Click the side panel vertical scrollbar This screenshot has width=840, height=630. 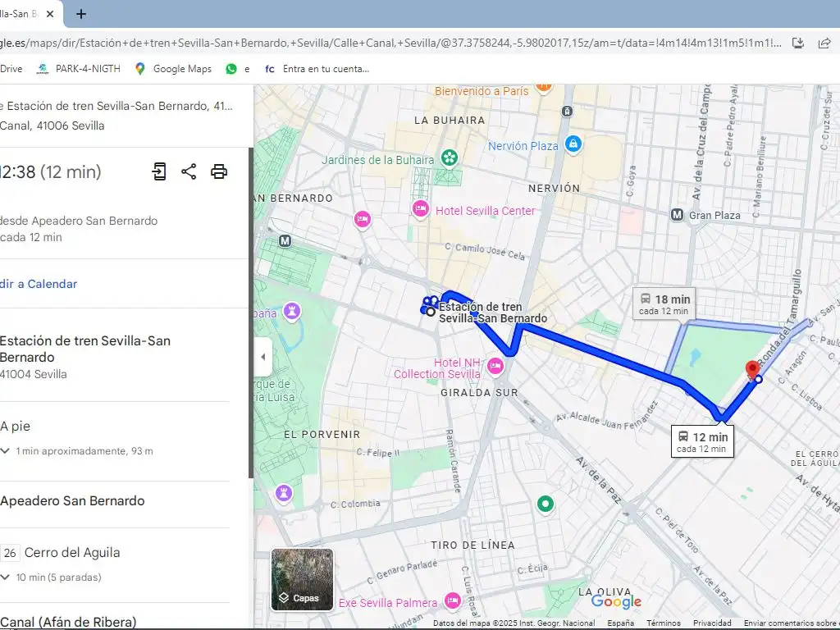(250, 313)
